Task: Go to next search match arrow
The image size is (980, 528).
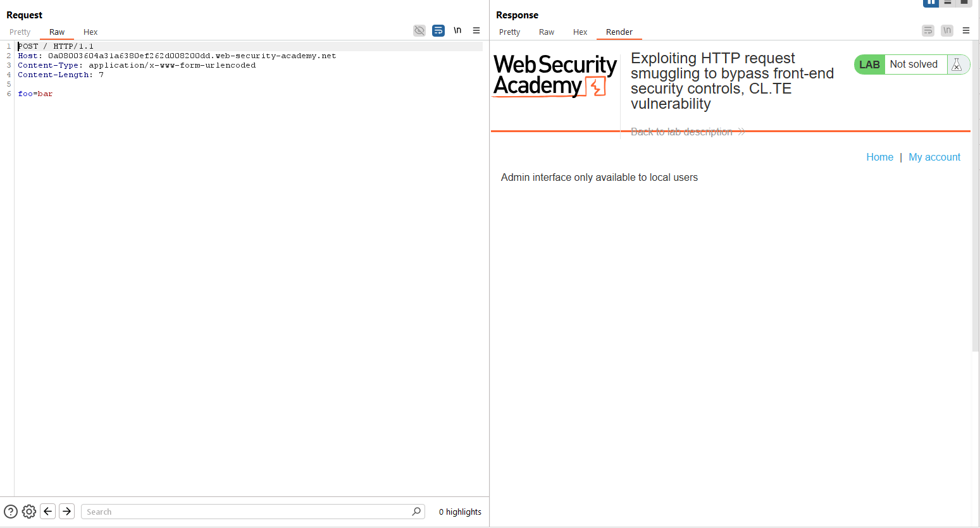Action: (x=67, y=512)
